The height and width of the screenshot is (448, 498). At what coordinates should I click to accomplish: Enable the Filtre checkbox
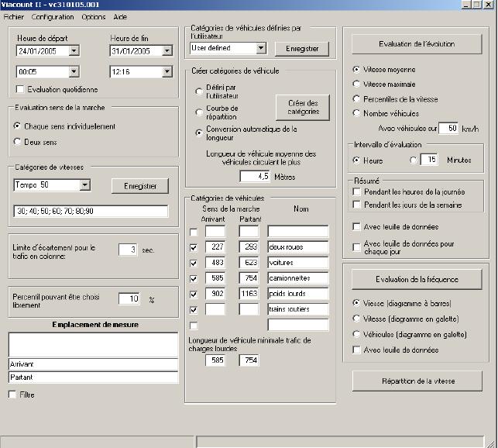click(12, 395)
